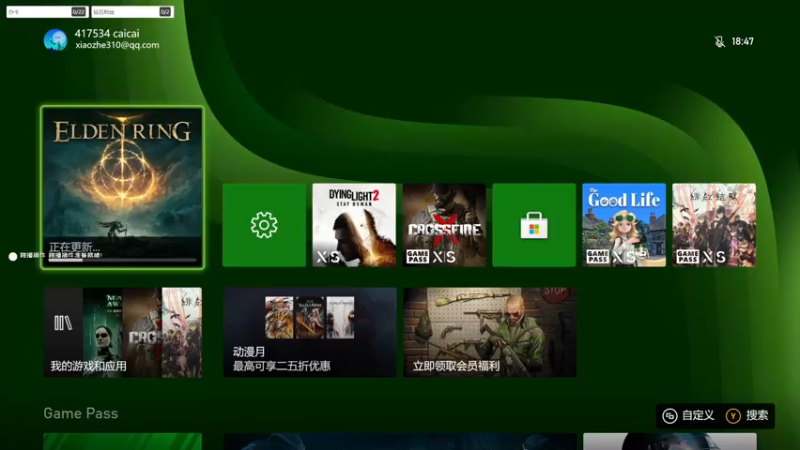Click the 18:47 clock
The image size is (800, 450).
tap(742, 42)
